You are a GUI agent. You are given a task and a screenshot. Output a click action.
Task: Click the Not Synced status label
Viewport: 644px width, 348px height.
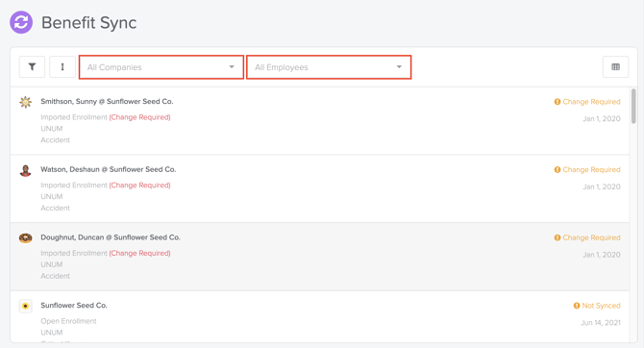(597, 306)
